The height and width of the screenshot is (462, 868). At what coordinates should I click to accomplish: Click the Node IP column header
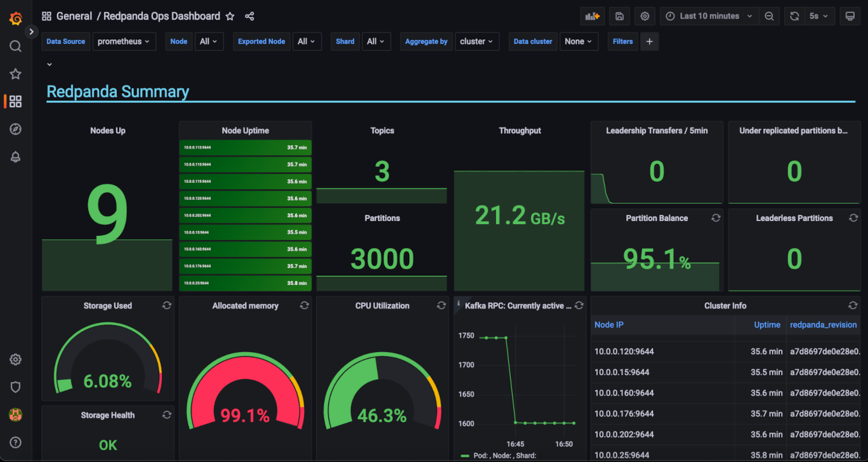(x=609, y=325)
